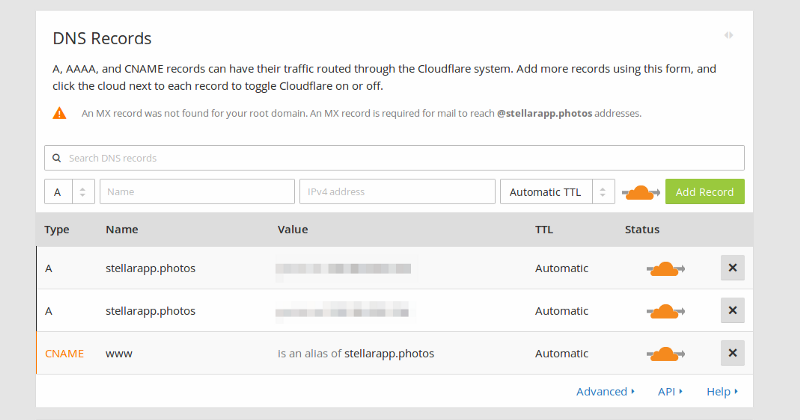Click the IPv4 address input field
Viewport: 800px width, 420px height.
point(397,191)
